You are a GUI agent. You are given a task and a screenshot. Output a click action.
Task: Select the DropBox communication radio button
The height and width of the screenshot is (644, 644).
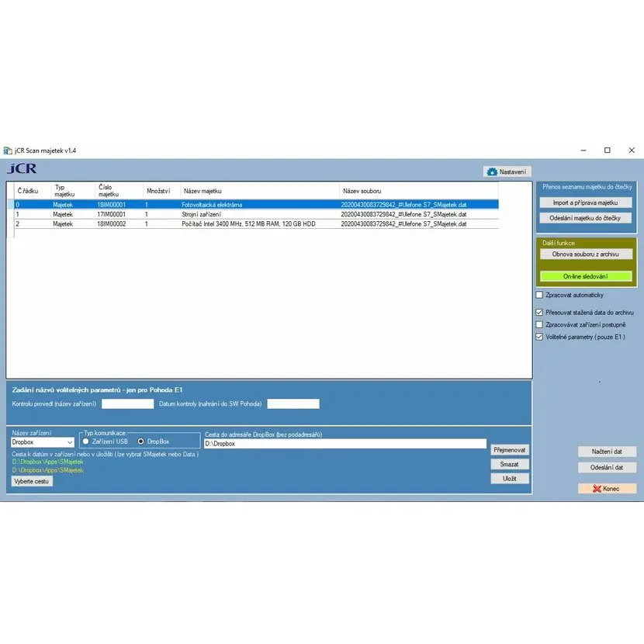pyautogui.click(x=140, y=441)
